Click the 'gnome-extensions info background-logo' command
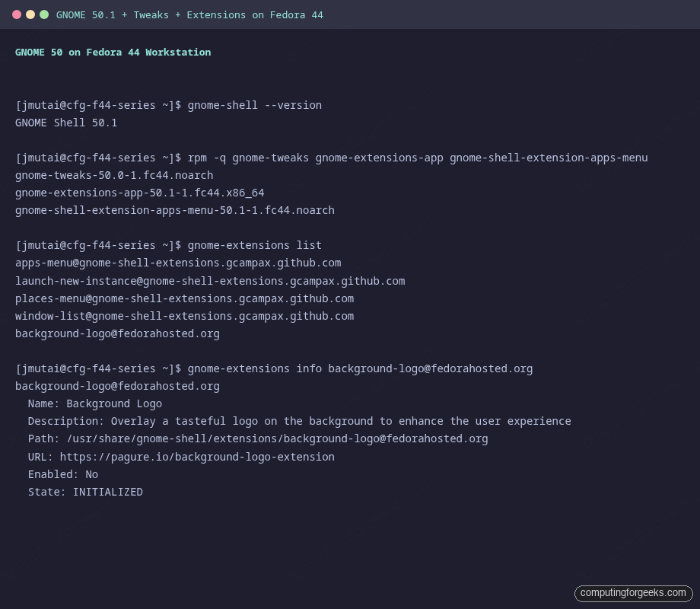 [360, 369]
